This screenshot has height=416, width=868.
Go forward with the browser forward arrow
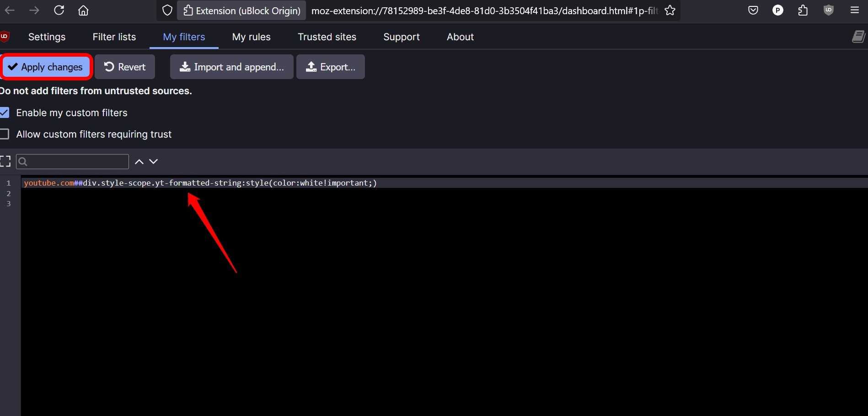tap(34, 10)
